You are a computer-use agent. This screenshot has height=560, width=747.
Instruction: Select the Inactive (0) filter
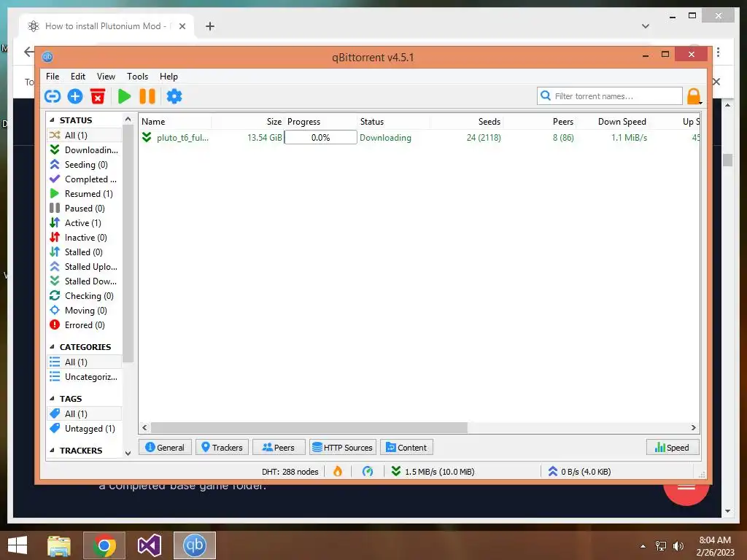[85, 238]
